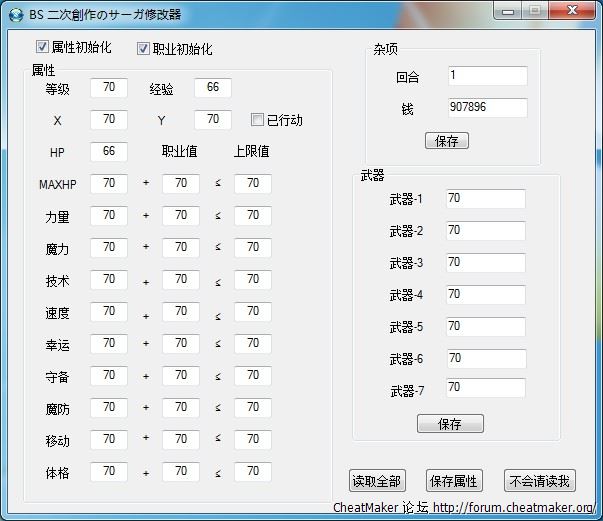Select the 等级 level input field

[108, 88]
